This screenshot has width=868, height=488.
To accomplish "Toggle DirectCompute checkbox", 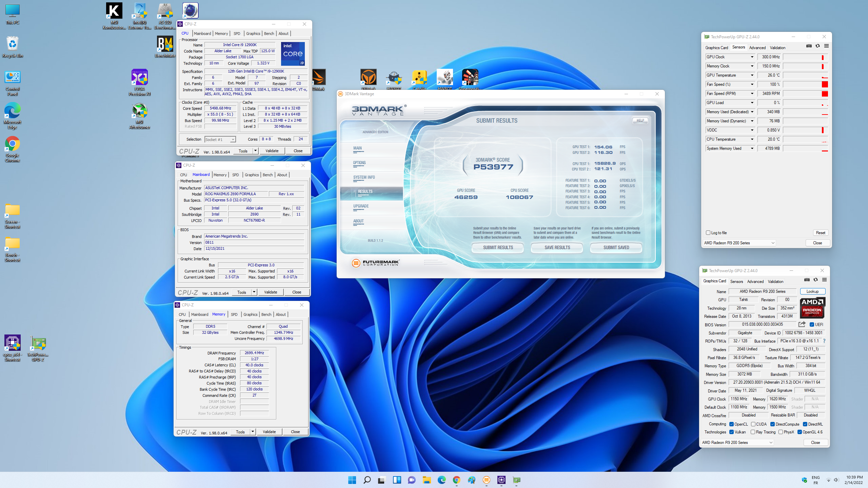I will [x=772, y=424].
